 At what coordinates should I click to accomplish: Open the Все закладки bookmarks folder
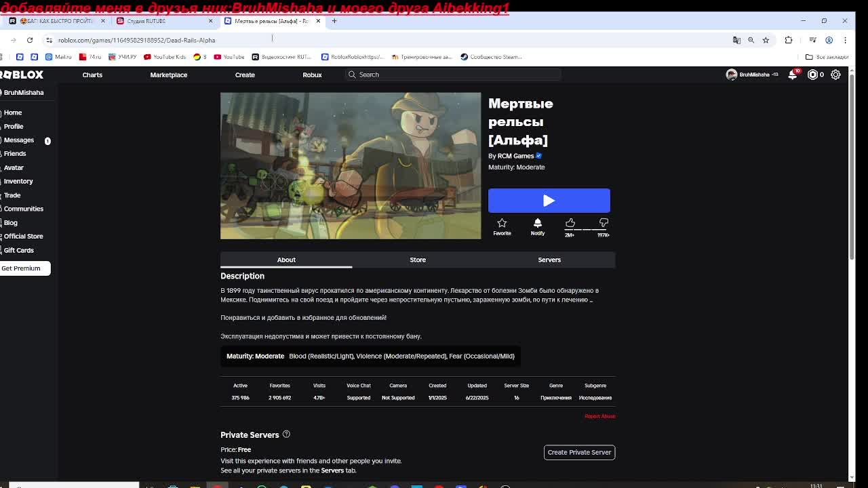click(x=827, y=57)
